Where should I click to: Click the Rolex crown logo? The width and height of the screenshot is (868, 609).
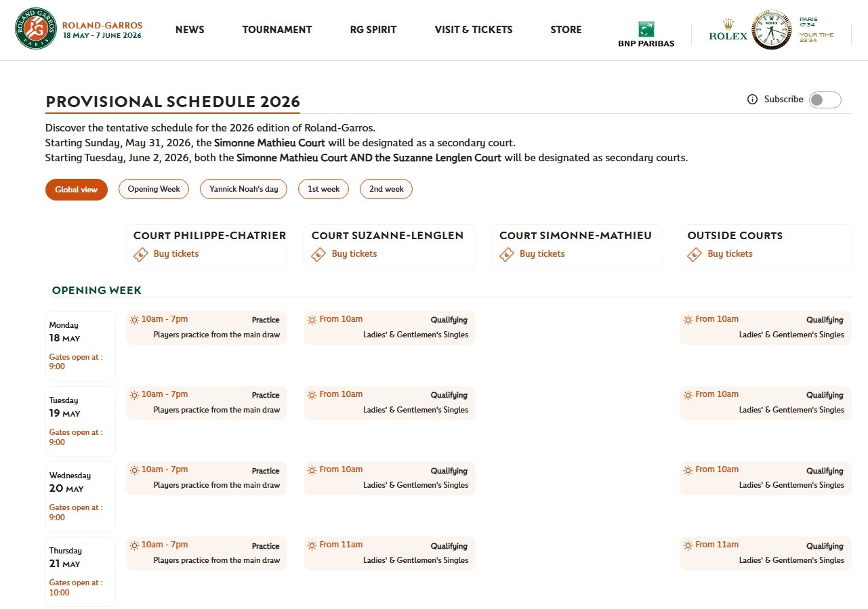click(728, 30)
